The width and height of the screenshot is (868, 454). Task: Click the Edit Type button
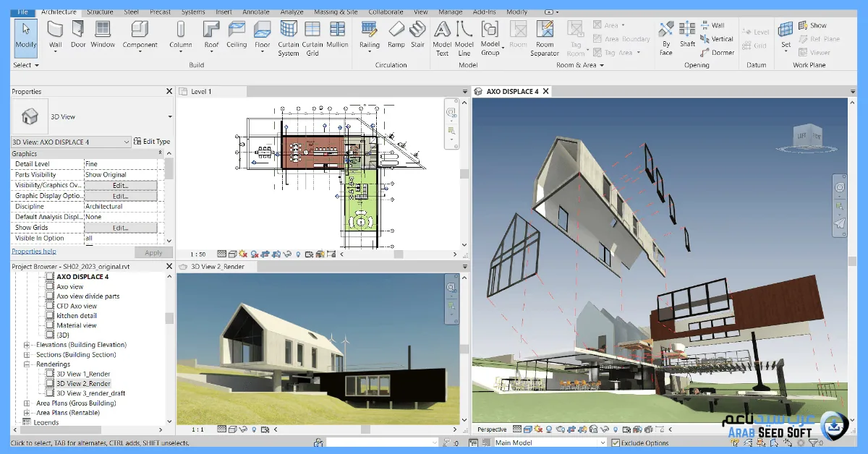(x=152, y=142)
